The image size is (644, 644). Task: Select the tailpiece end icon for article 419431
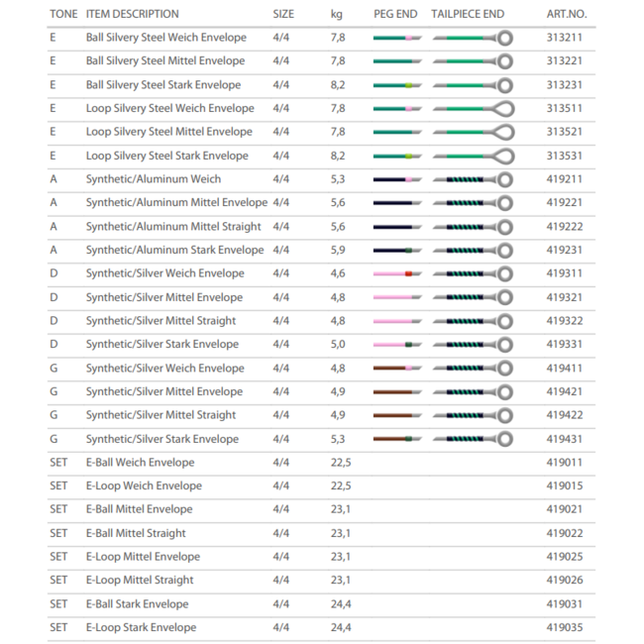(x=473, y=439)
